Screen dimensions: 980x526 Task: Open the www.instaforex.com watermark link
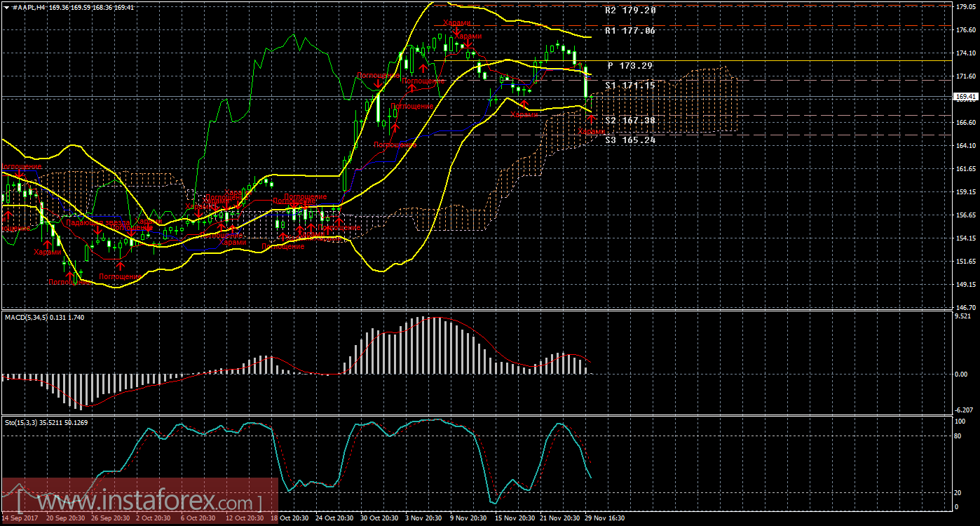click(x=140, y=502)
